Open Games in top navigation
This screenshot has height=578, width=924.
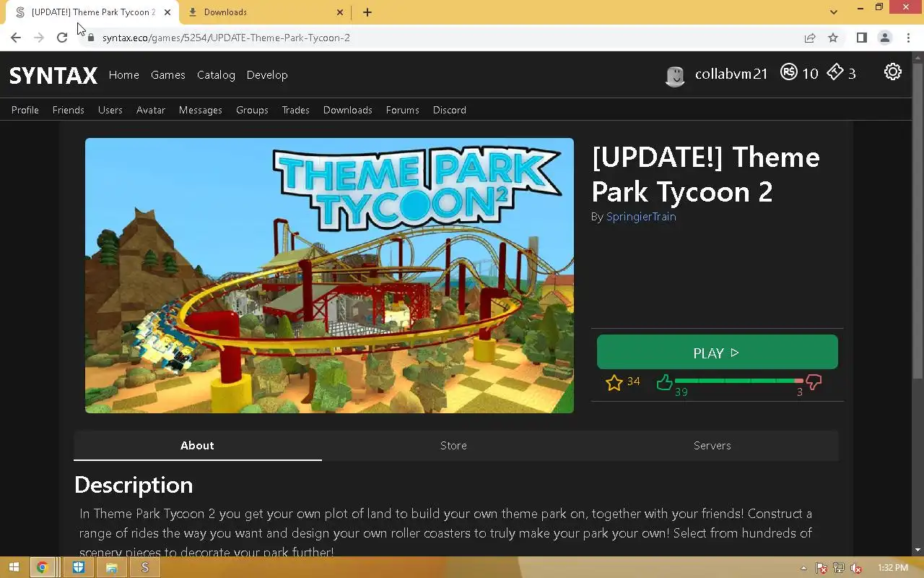tap(168, 75)
